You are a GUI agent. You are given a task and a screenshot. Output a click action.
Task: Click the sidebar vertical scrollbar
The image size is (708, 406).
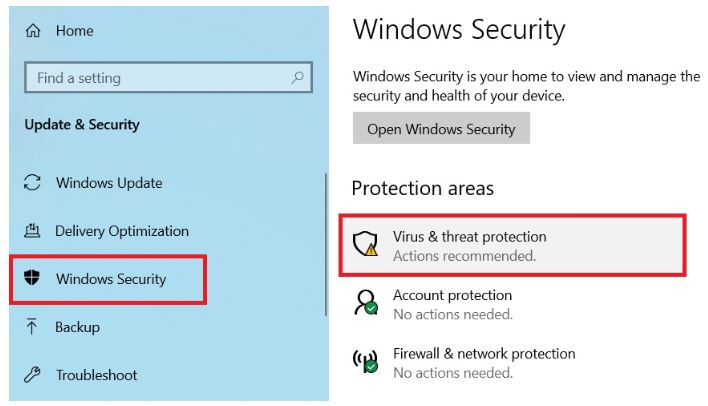[325, 245]
